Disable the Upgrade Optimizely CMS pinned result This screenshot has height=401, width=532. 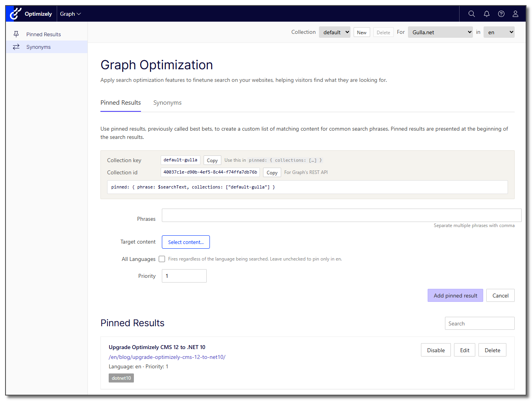(x=436, y=350)
